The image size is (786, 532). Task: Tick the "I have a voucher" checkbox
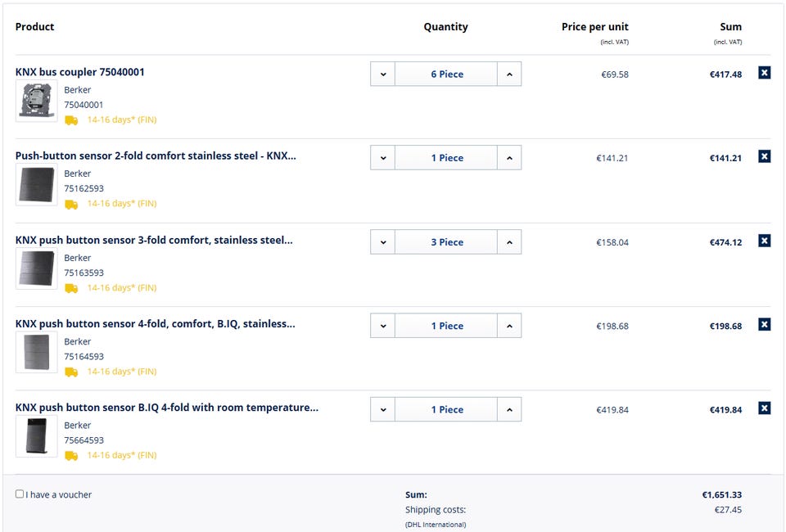click(x=20, y=494)
